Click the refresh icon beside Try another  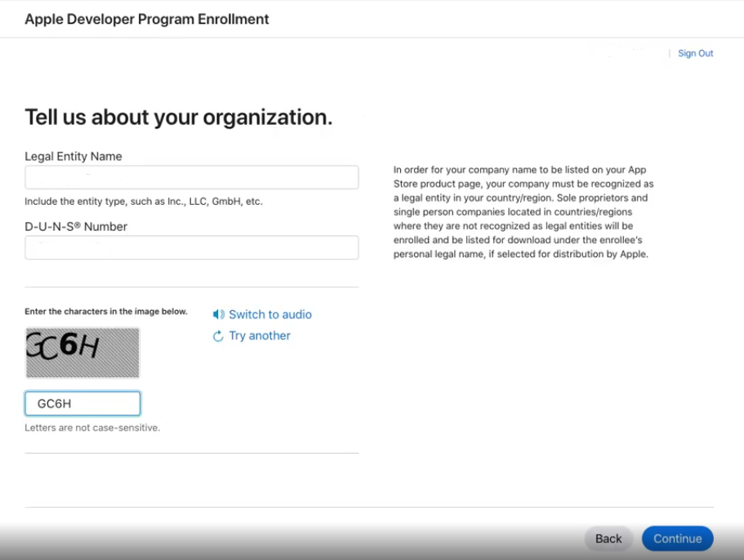[218, 336]
